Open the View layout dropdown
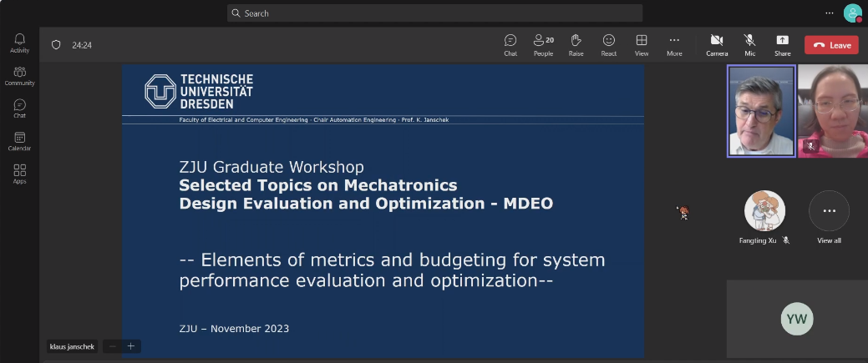The width and height of the screenshot is (868, 363). (x=642, y=44)
